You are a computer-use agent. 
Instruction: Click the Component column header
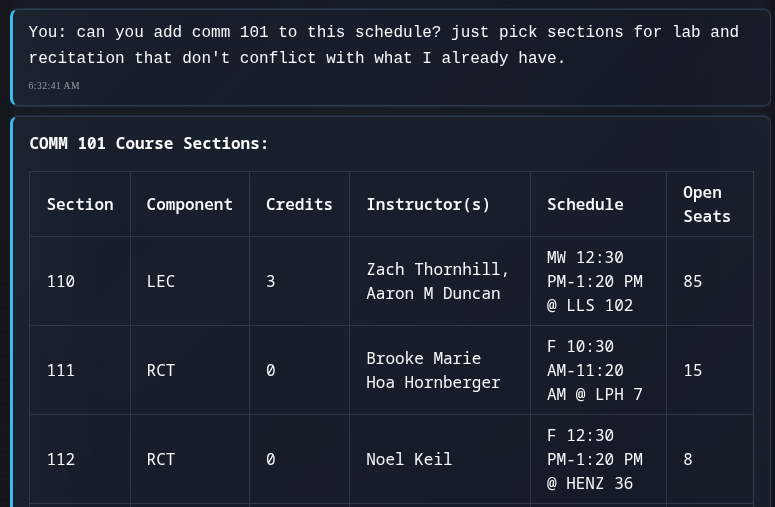click(x=190, y=204)
